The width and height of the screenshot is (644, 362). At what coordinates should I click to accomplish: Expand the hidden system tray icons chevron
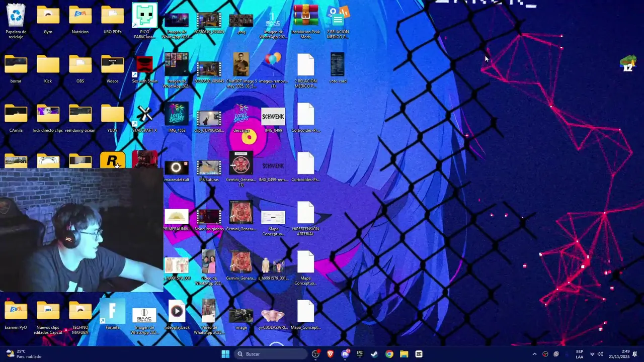534,354
